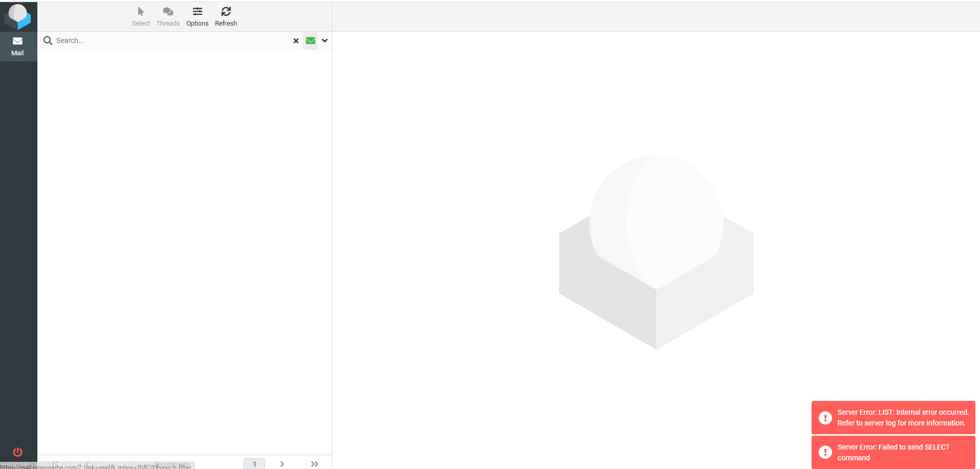Dismiss the LIST internal error notification
This screenshot has height=469, width=980.
[893, 417]
